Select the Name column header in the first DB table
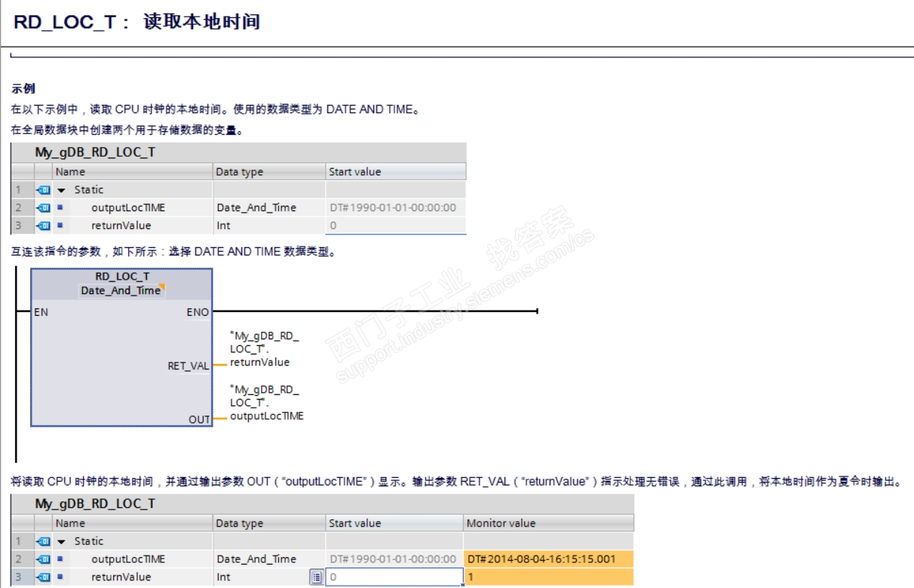The image size is (914, 588). coord(133,172)
